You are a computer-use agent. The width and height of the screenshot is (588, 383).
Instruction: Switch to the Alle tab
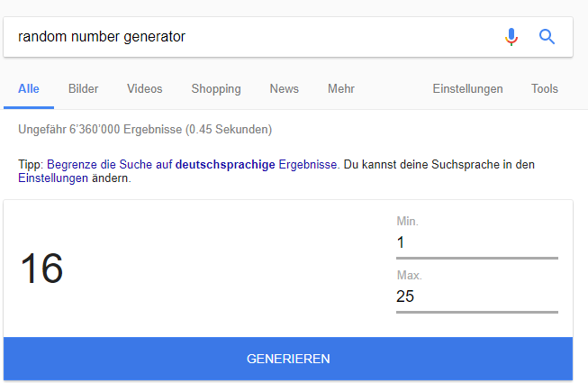[x=29, y=89]
